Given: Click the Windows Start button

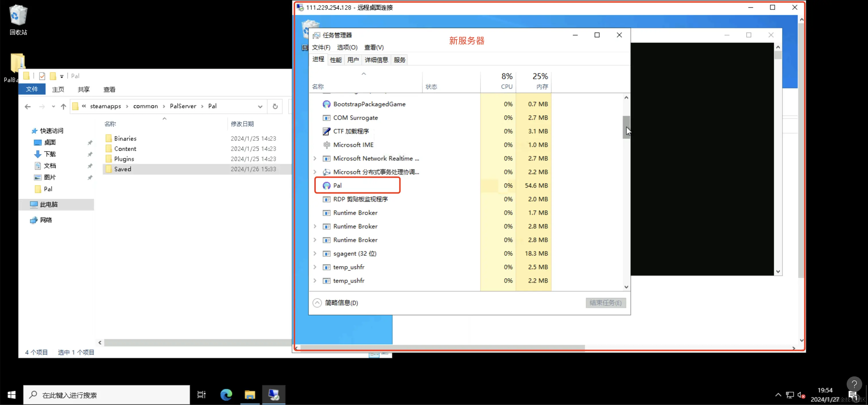Looking at the screenshot, I should click(11, 395).
